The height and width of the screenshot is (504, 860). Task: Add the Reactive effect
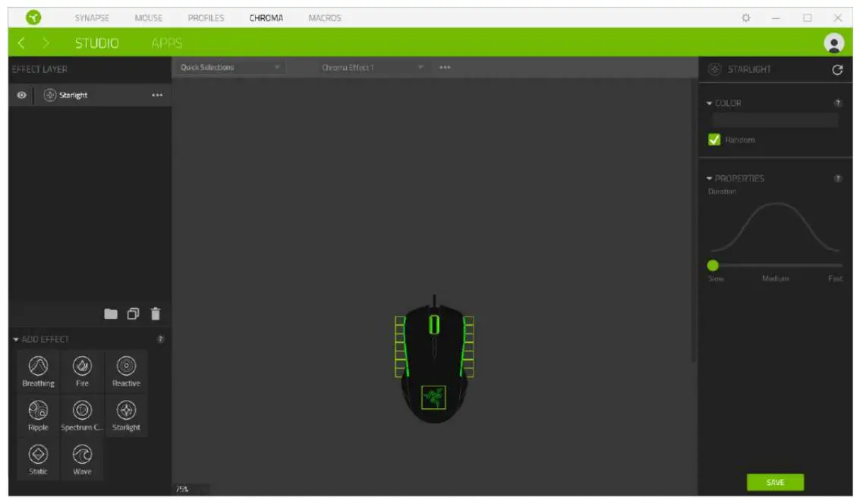[126, 371]
